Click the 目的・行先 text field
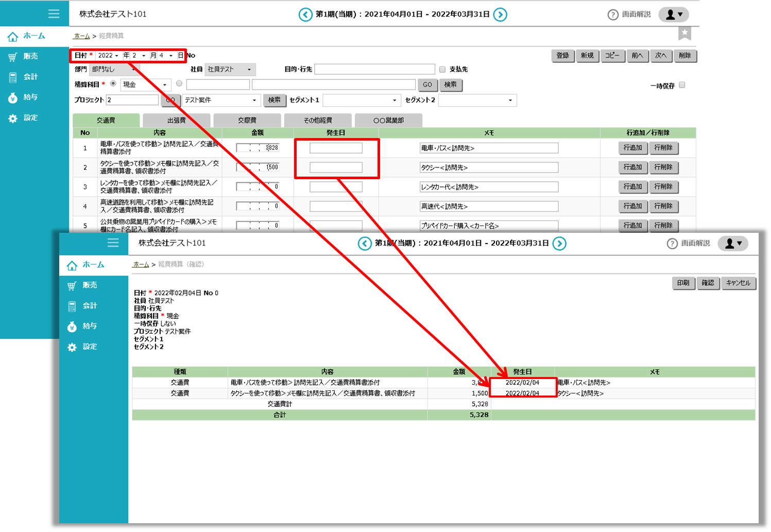 (374, 70)
